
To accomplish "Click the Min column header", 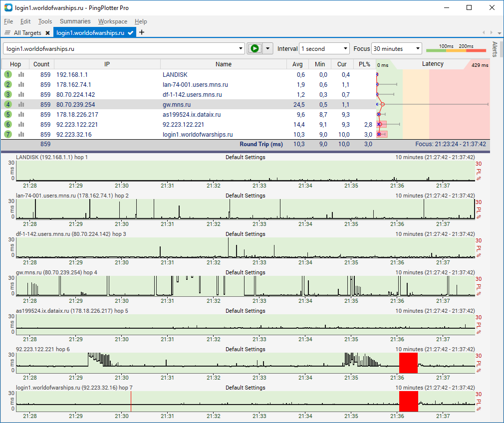I will (320, 64).
